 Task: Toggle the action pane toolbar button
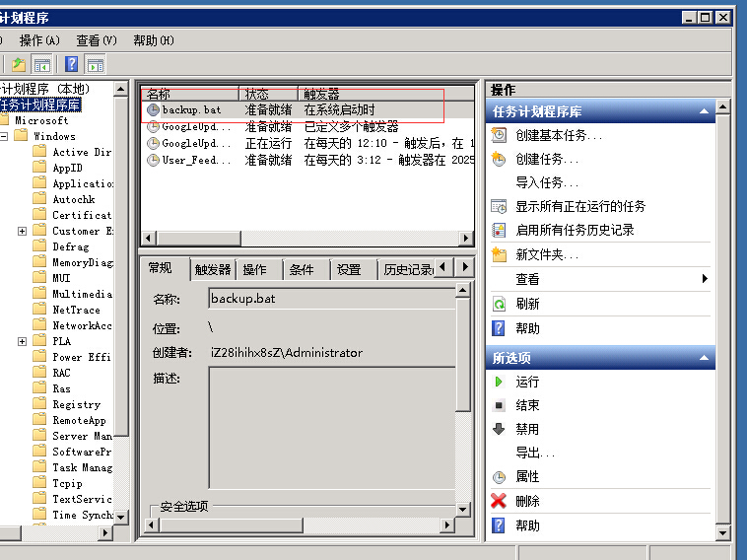click(x=96, y=65)
